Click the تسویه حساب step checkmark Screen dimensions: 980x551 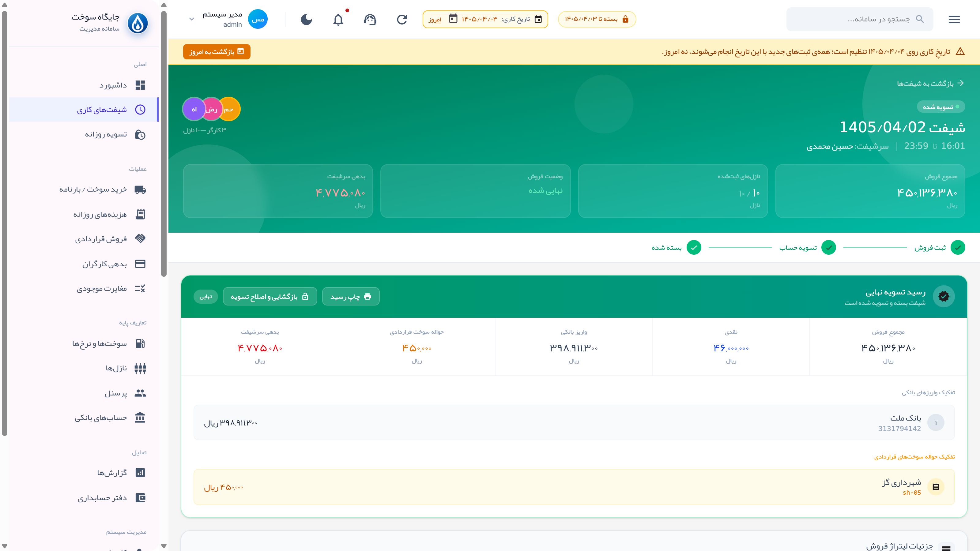tap(829, 248)
